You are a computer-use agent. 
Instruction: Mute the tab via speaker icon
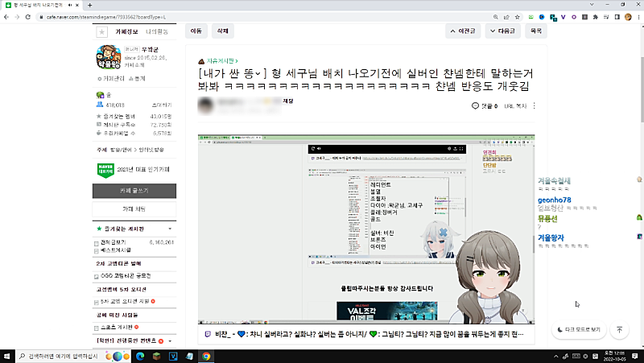click(69, 5)
